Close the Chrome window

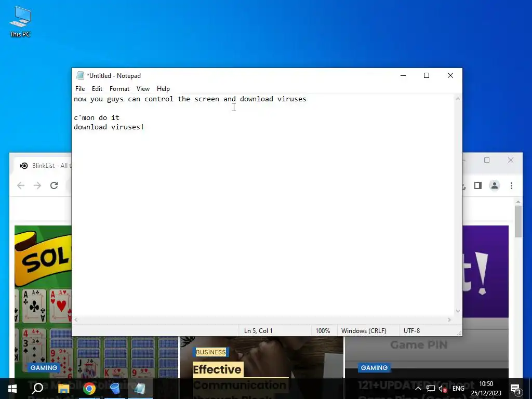click(x=510, y=160)
